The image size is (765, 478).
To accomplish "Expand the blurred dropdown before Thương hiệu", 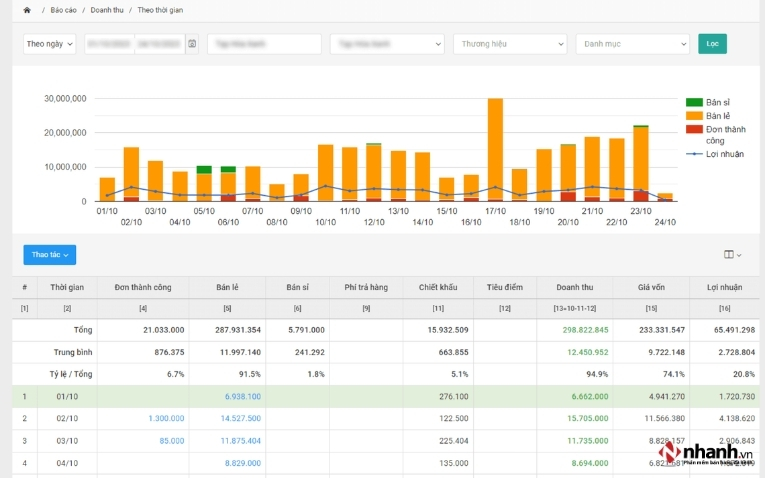I will tap(387, 44).
